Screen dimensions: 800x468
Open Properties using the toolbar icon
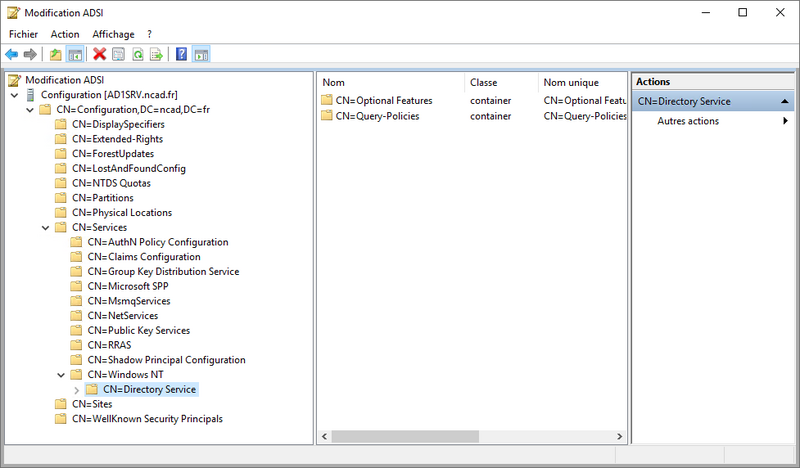click(118, 54)
